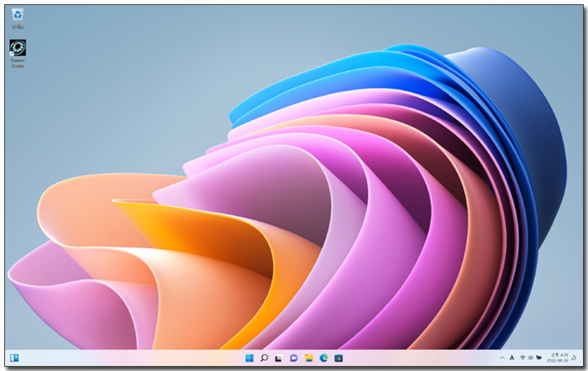Open Task View from the taskbar

279,358
